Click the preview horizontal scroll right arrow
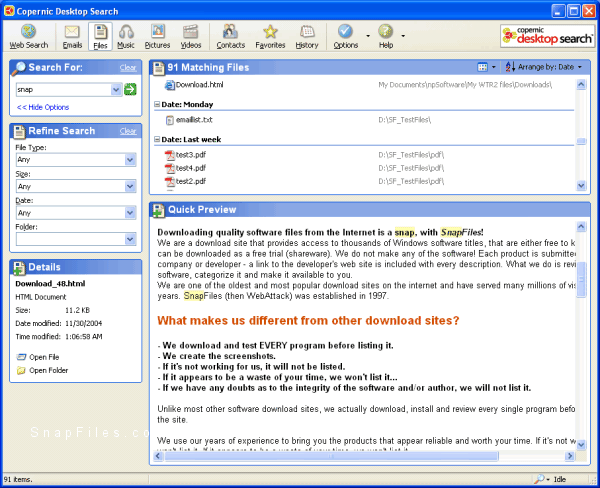The width and height of the screenshot is (600, 488). click(x=570, y=456)
